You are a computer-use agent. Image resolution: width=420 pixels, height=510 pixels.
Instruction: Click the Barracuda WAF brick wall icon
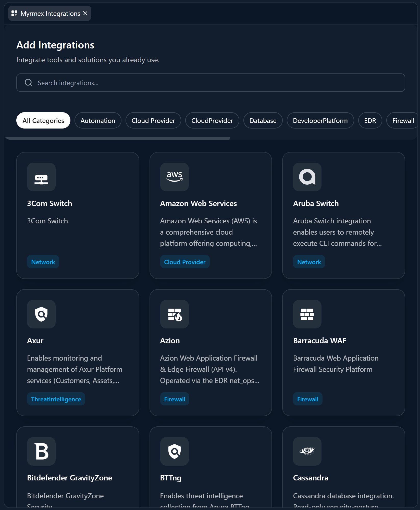pyautogui.click(x=307, y=314)
